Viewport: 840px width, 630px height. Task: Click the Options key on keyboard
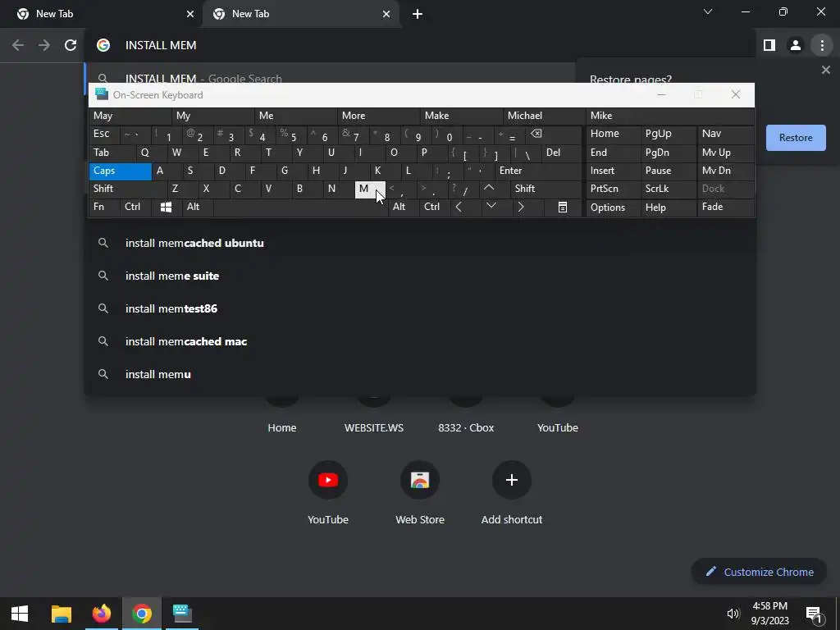(613, 208)
